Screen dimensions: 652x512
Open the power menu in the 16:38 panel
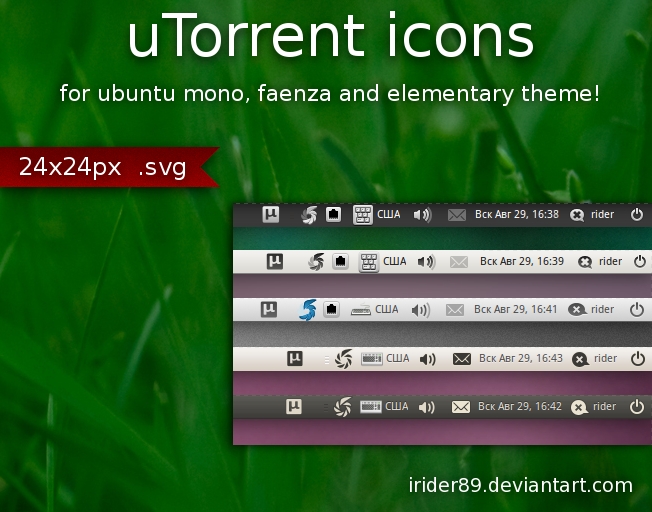(x=637, y=215)
